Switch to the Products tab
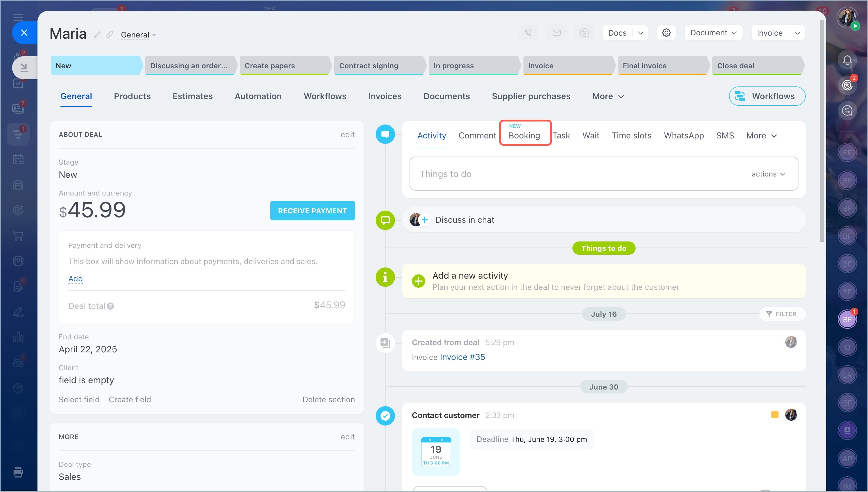The width and height of the screenshot is (868, 492). pyautogui.click(x=132, y=96)
